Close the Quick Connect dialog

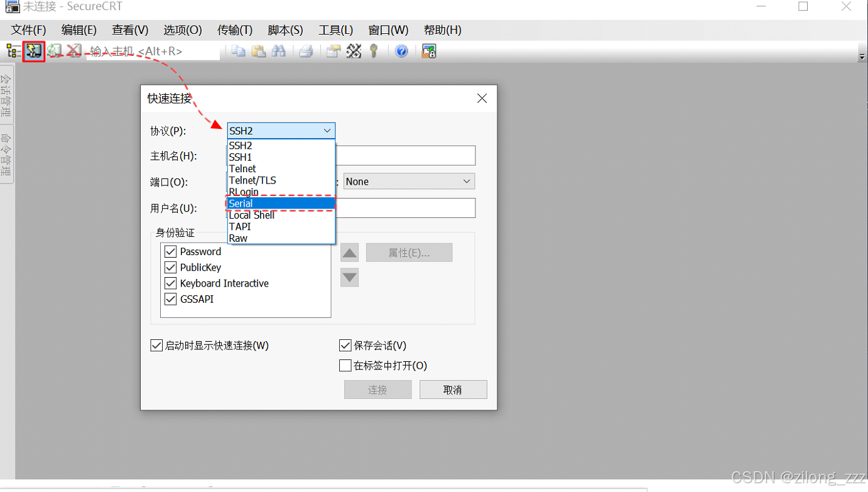pos(482,98)
